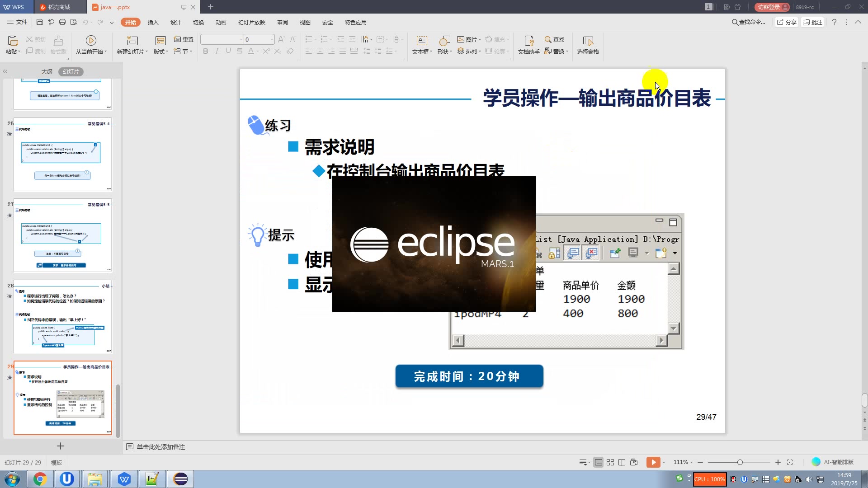Switch to Review (审阅) tab
Screen dimensions: 868x488
tap(282, 22)
